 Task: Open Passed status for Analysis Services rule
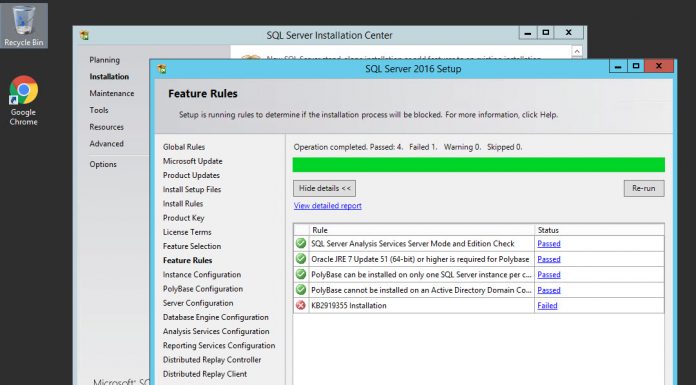[x=549, y=243]
